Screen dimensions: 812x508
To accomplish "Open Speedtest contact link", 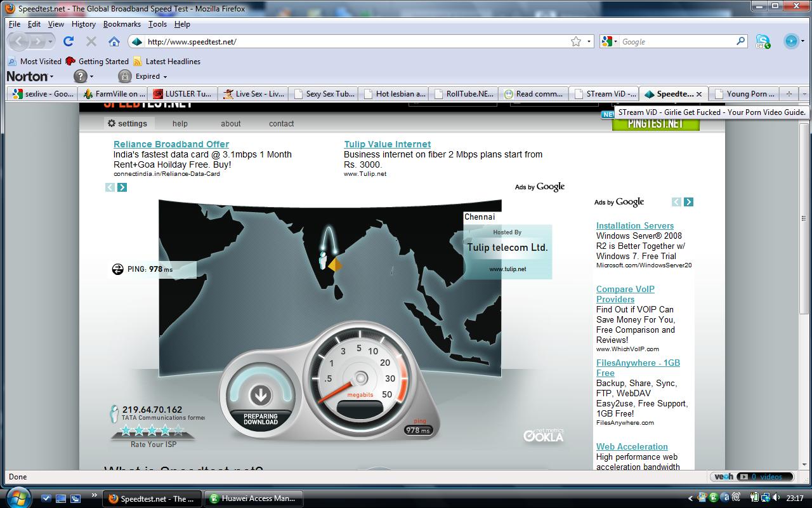I will point(281,124).
